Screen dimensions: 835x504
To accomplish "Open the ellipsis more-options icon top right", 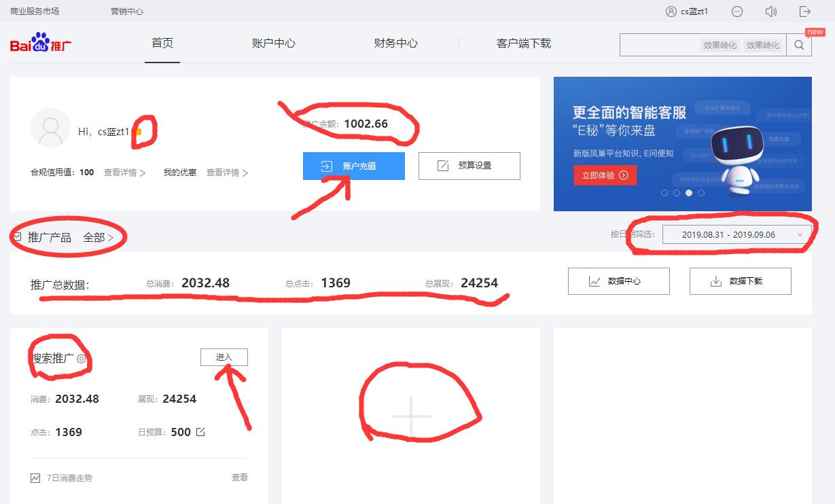I will [737, 11].
